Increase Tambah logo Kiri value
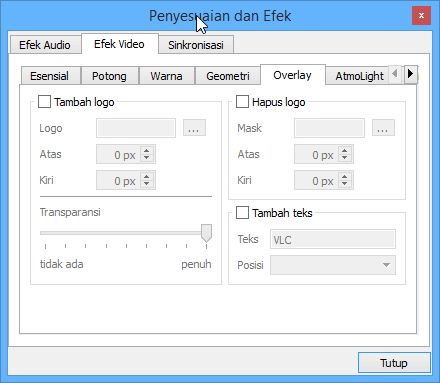Image resolution: width=440 pixels, height=383 pixels. (147, 177)
